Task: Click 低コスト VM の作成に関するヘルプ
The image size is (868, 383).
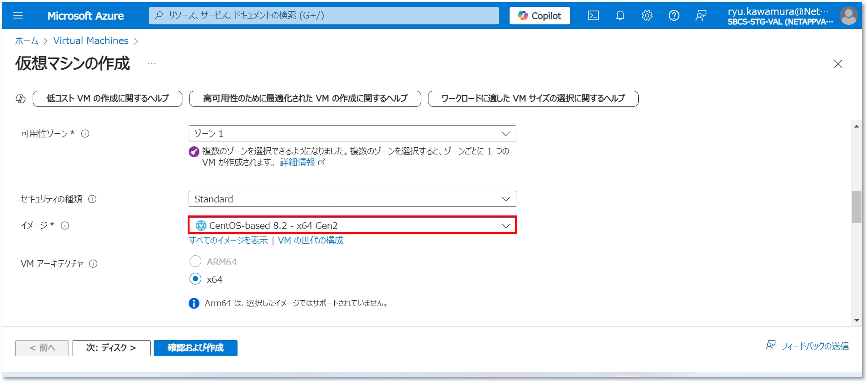Action: tap(108, 99)
